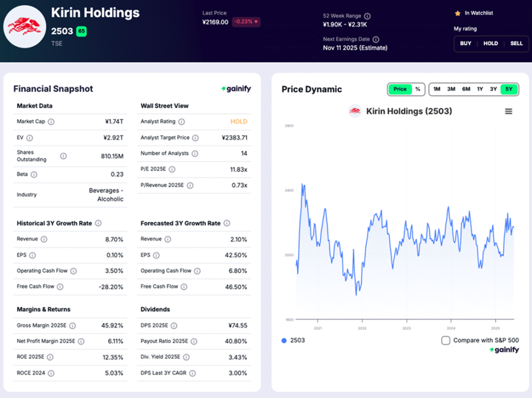This screenshot has height=398, width=532.
Task: Rate the stock as SELL
Action: click(x=516, y=44)
